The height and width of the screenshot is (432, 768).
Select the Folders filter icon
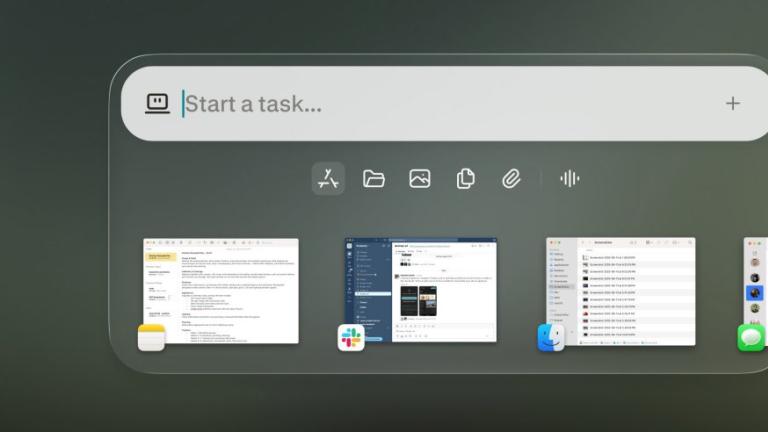point(374,179)
